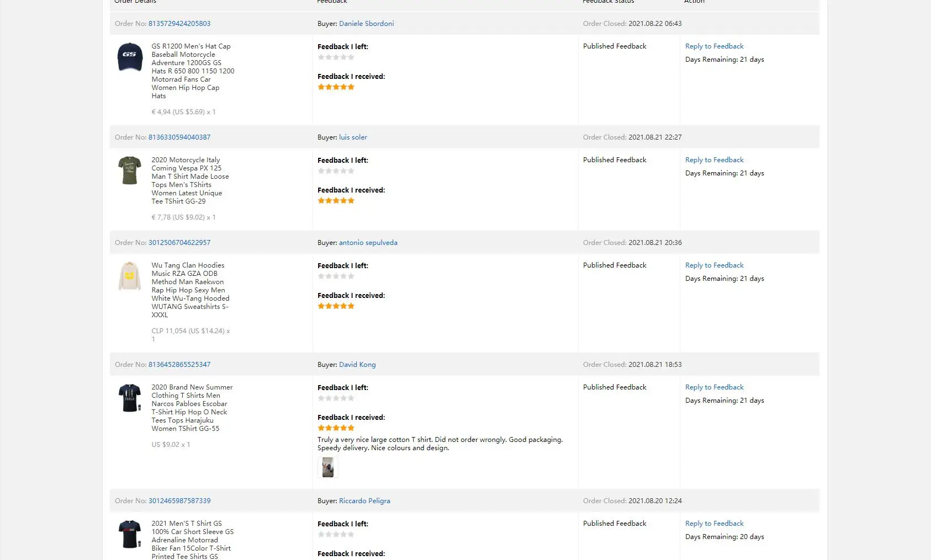This screenshot has height=560, width=931.
Task: Open the GS R1200 hat cap product thumbnail
Action: click(130, 57)
